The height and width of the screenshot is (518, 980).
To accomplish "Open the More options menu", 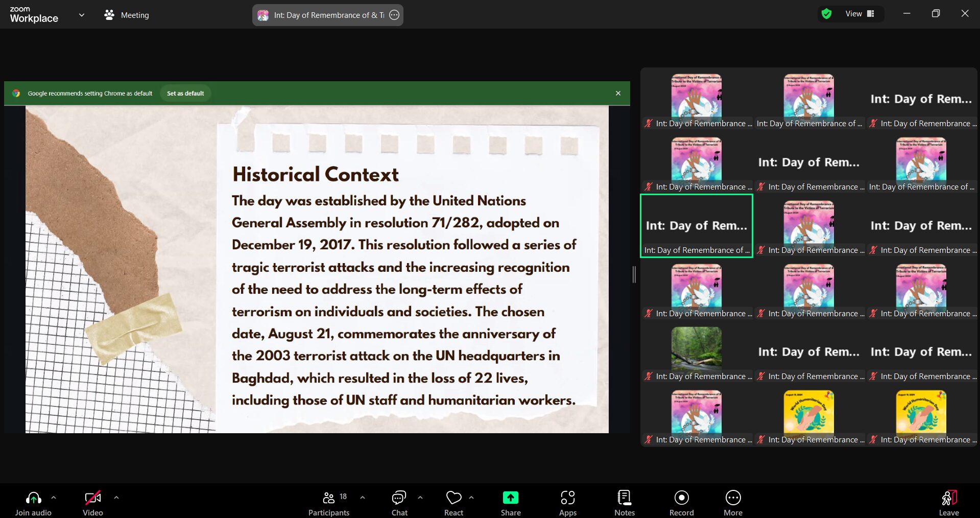I will pos(733,503).
